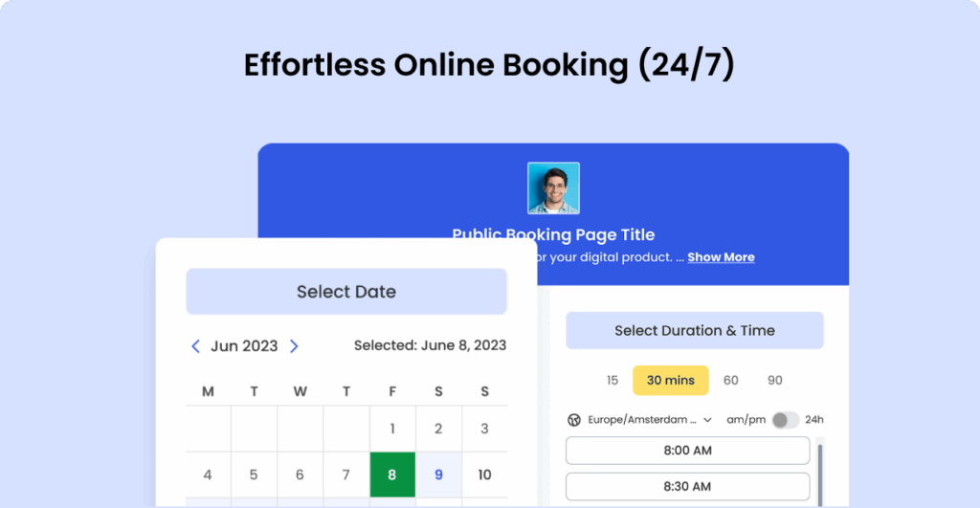Select the 15 minute duration
Viewport: 980px width, 508px height.
(612, 380)
